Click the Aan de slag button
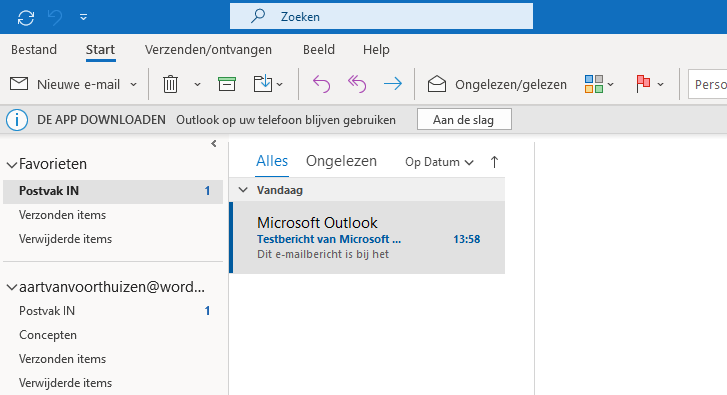 pos(464,120)
